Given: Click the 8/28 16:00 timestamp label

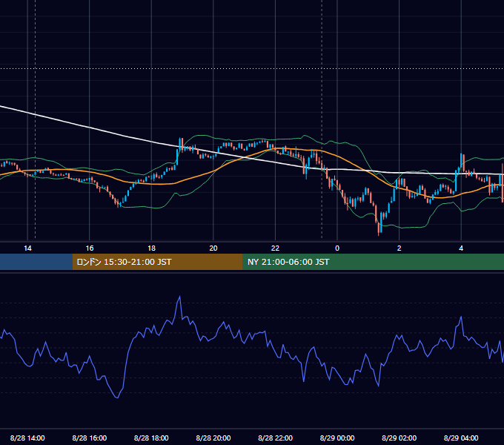Looking at the screenshot, I should point(90,438).
